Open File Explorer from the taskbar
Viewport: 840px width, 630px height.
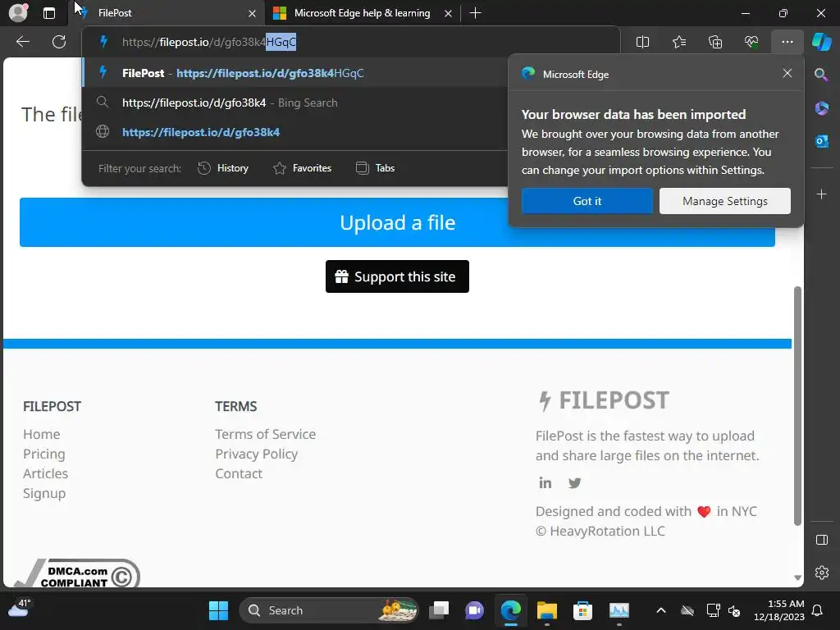pyautogui.click(x=547, y=610)
